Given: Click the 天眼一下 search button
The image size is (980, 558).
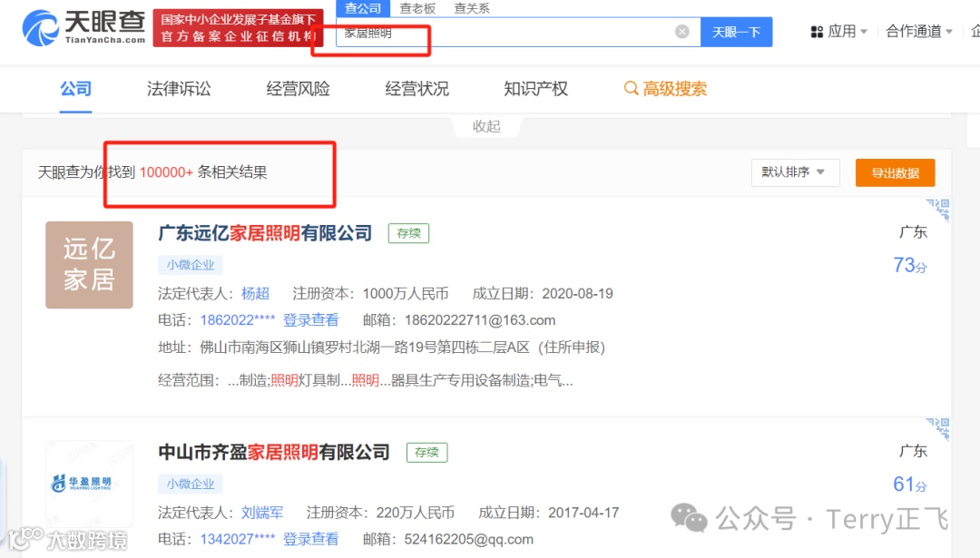Looking at the screenshot, I should coord(736,32).
